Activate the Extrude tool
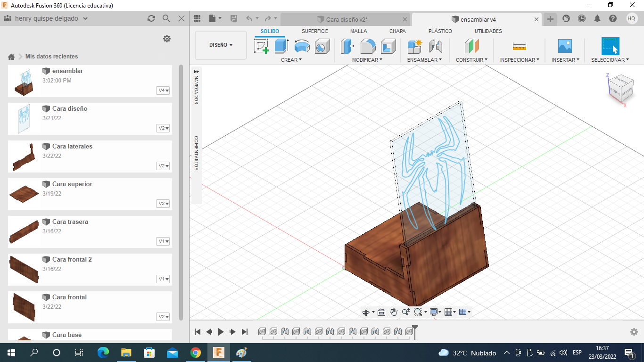Viewport: 644px width, 362px height. [281, 46]
